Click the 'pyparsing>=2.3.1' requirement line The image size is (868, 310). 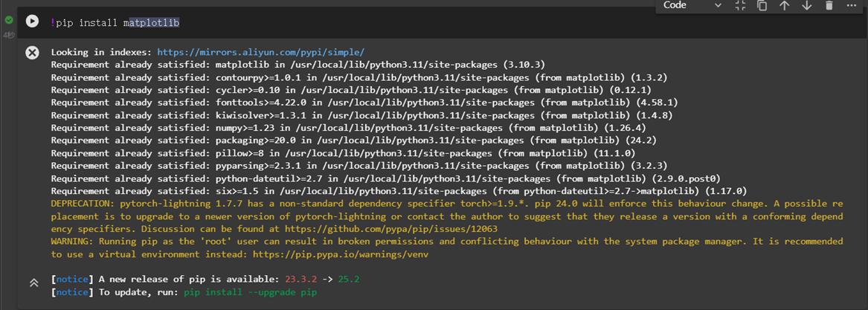point(359,166)
